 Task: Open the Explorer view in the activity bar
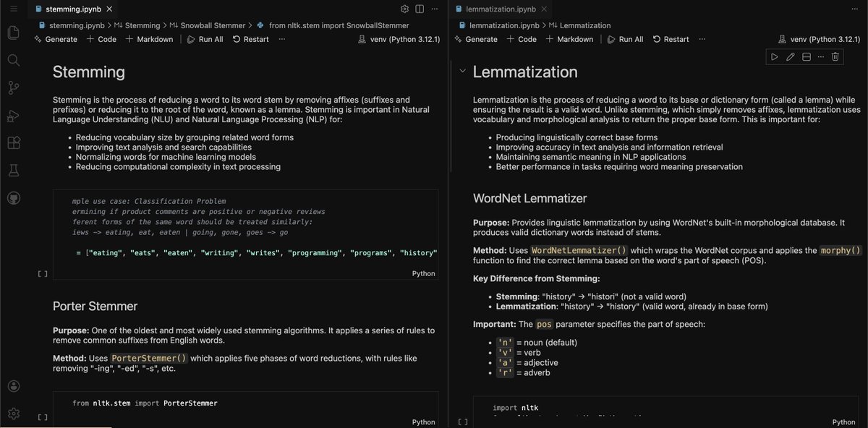pyautogui.click(x=13, y=33)
